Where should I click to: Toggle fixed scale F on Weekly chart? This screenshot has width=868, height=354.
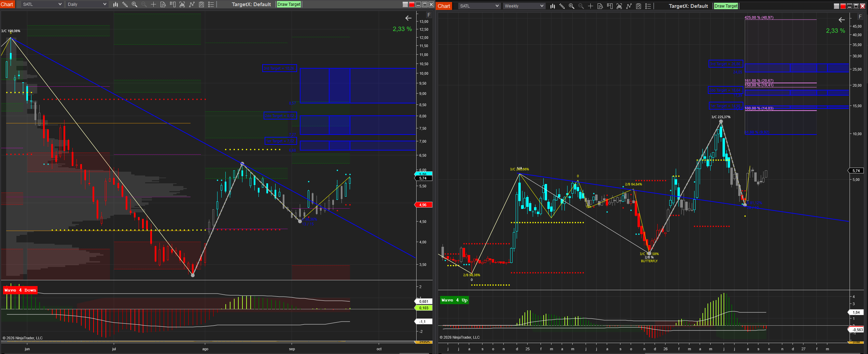coord(860,17)
